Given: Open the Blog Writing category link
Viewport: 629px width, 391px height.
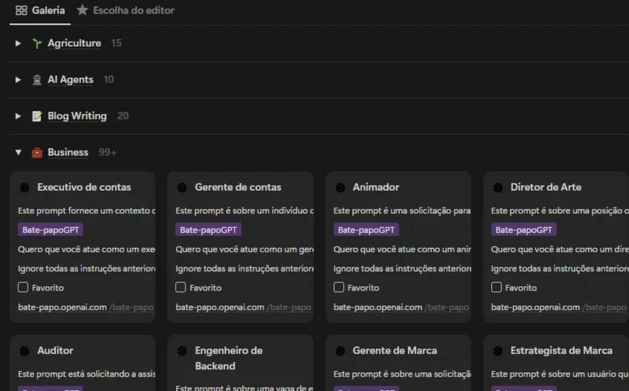Looking at the screenshot, I should 77,116.
